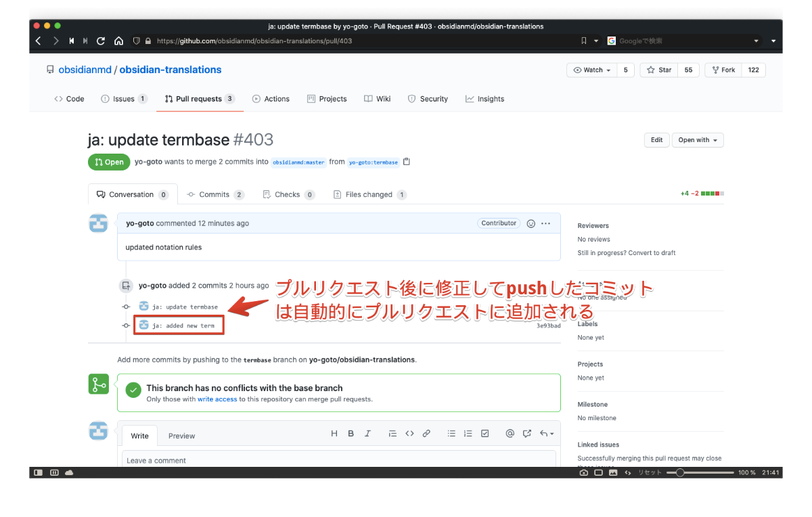The image size is (812, 517).
Task: Open the Security tab
Action: click(x=428, y=99)
